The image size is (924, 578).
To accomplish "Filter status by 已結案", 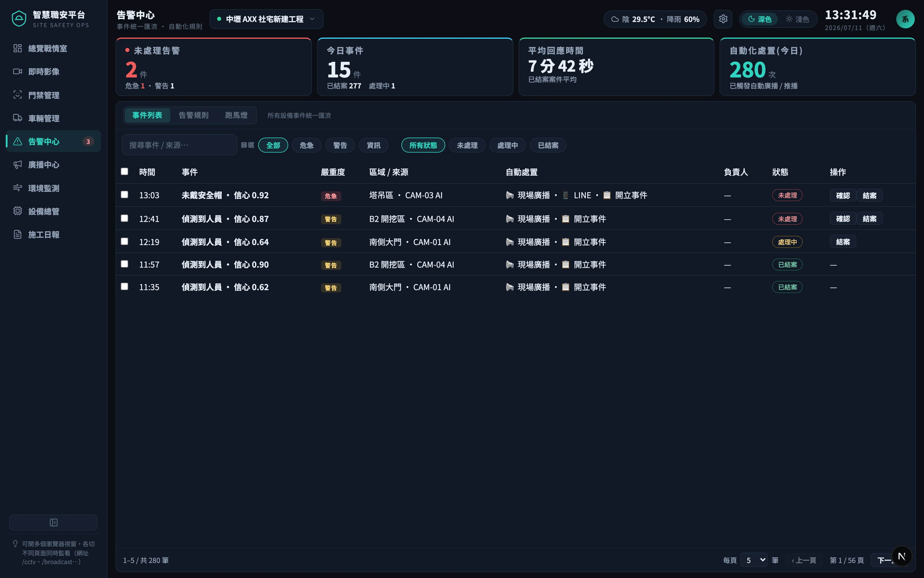I will [548, 145].
